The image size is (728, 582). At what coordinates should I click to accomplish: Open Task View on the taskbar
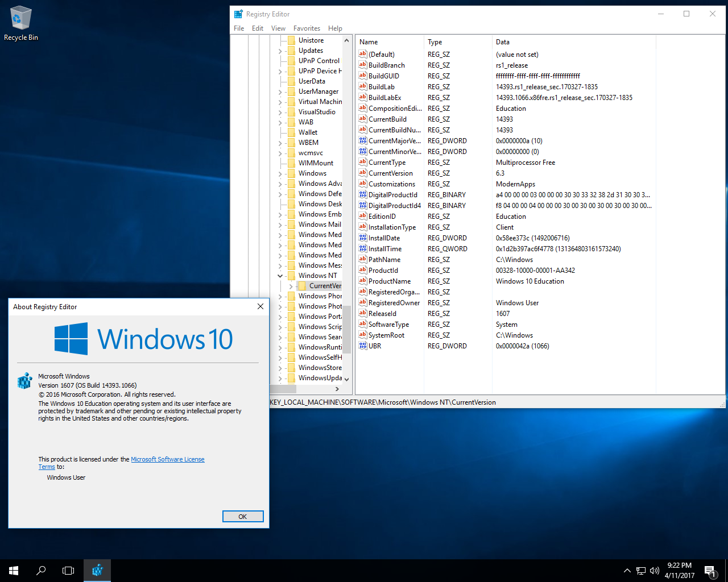tap(68, 571)
